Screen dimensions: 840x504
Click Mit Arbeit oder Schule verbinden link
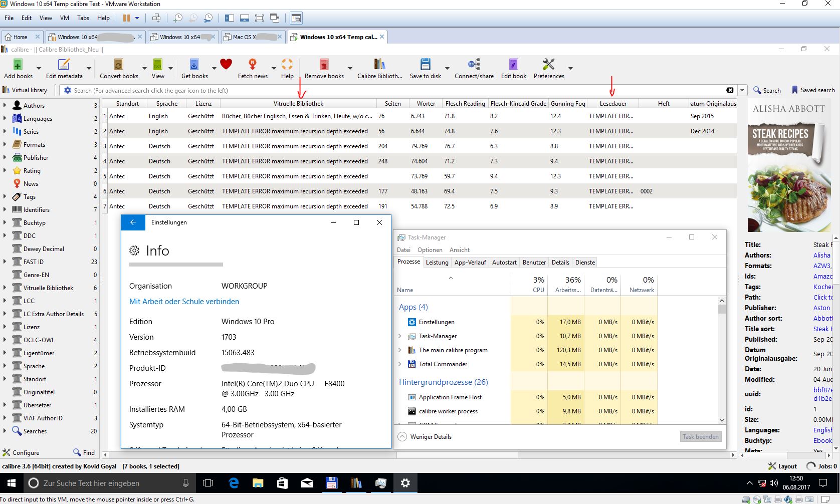click(184, 302)
